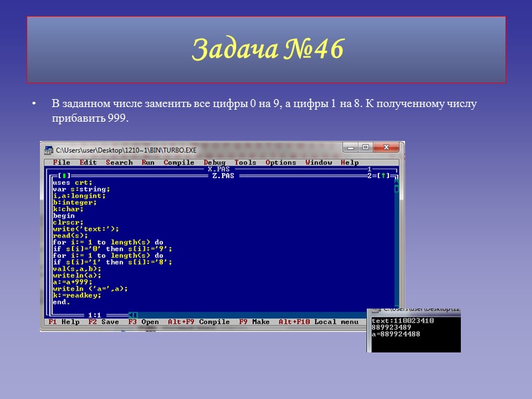Image resolution: width=532 pixels, height=399 pixels.
Task: Click F9 Make in status bar
Action: (x=254, y=322)
